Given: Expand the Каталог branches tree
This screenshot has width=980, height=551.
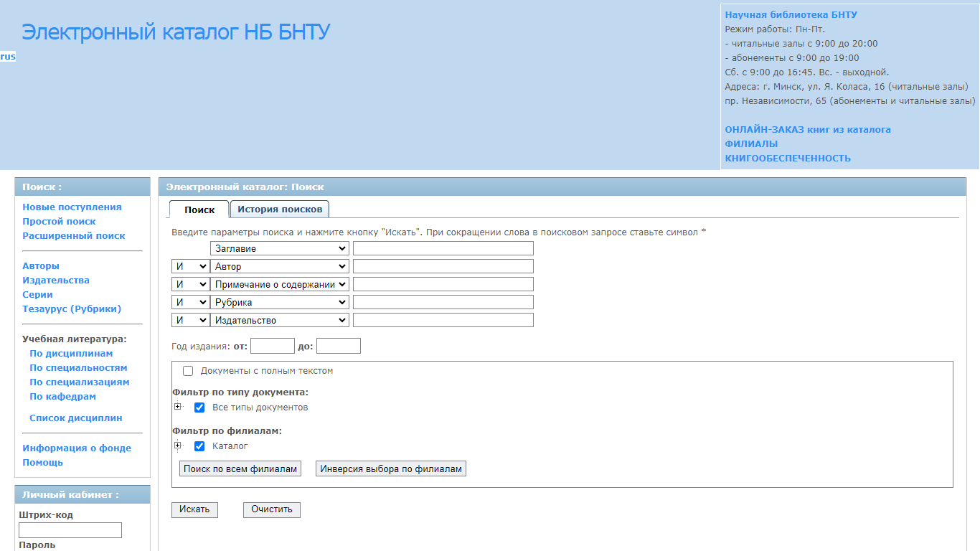Looking at the screenshot, I should [x=177, y=446].
